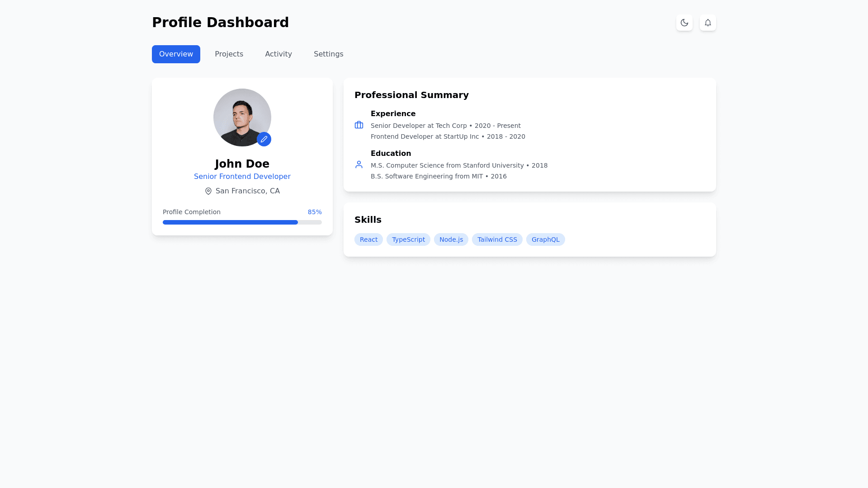Go to the Activity tab

(278, 54)
